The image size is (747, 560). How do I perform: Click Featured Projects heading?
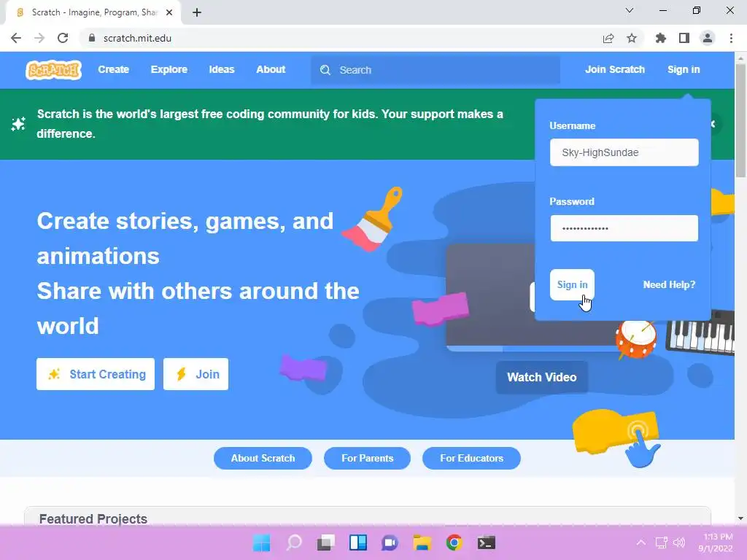pos(93,518)
